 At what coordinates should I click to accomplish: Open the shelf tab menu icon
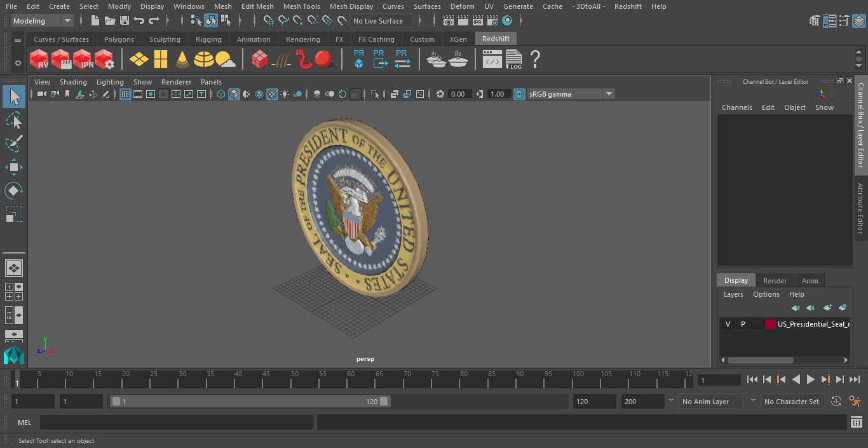[x=18, y=41]
